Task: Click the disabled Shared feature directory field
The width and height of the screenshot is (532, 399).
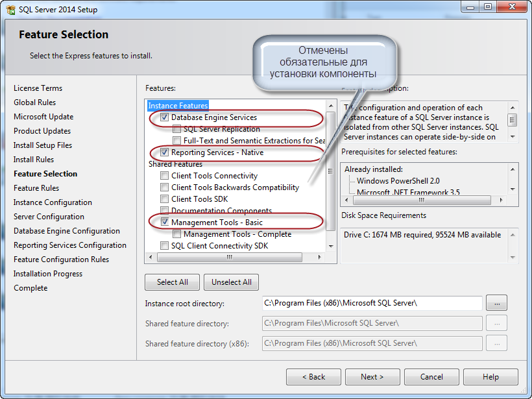Action: tap(372, 323)
